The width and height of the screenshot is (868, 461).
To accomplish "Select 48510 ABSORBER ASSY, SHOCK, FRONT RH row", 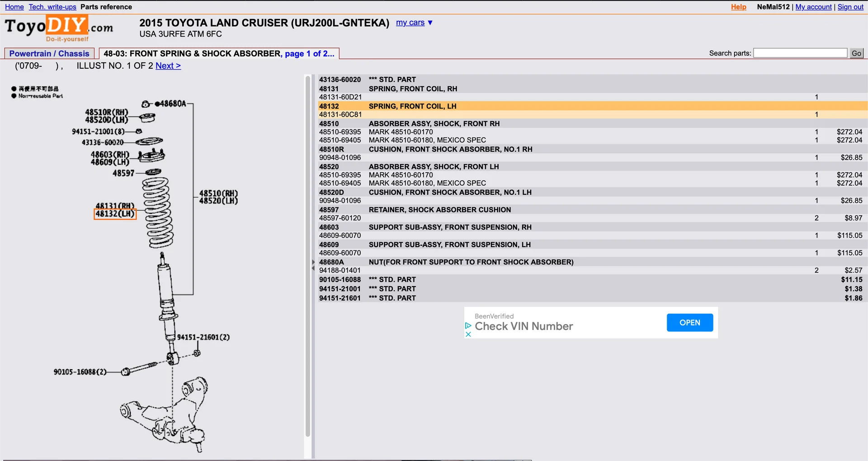I will pyautogui.click(x=593, y=123).
